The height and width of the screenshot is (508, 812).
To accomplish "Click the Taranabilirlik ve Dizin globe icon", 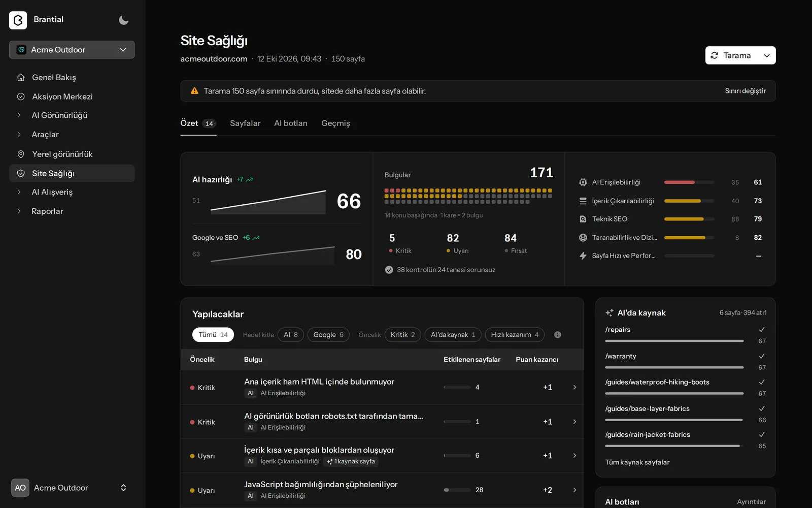I will [583, 238].
